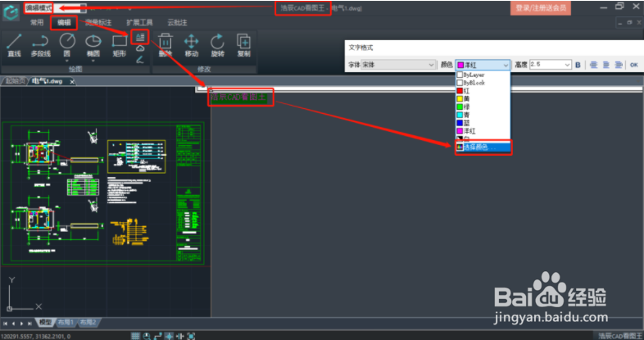Choose red (红) in color list

tap(483, 91)
